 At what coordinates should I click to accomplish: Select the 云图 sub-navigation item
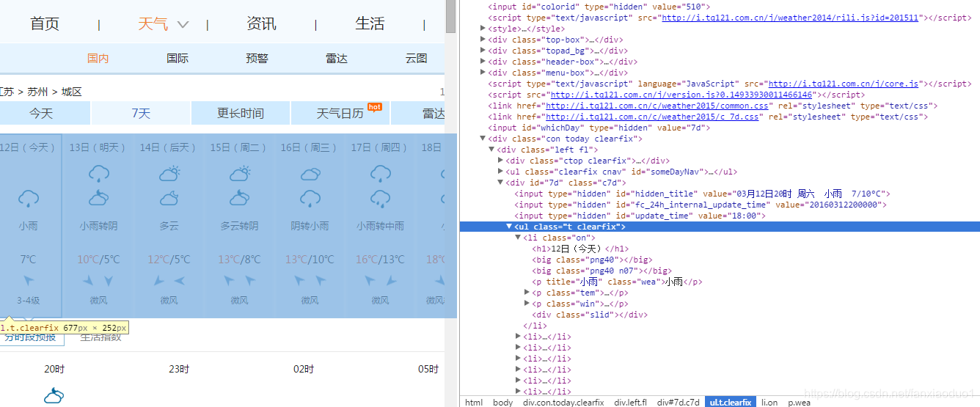[416, 59]
